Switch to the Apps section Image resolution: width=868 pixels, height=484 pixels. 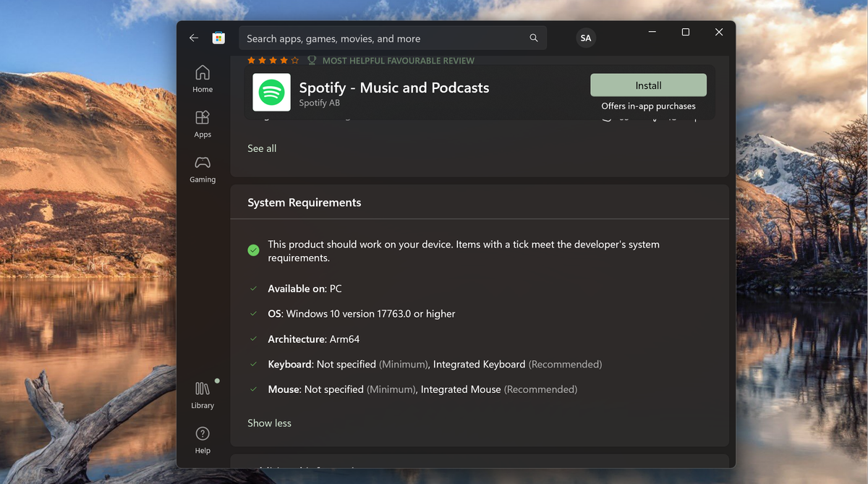pos(203,124)
